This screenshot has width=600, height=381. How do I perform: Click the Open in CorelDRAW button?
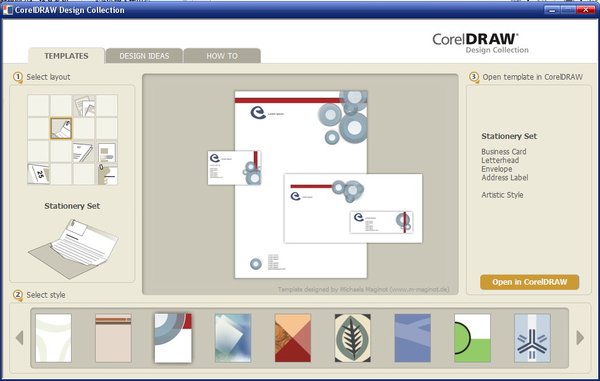[x=530, y=282]
